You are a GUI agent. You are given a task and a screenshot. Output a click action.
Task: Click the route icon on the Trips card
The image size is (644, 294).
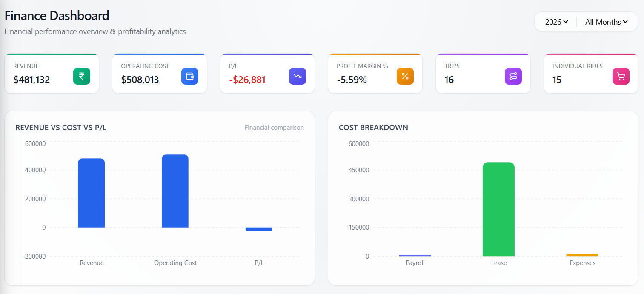513,76
